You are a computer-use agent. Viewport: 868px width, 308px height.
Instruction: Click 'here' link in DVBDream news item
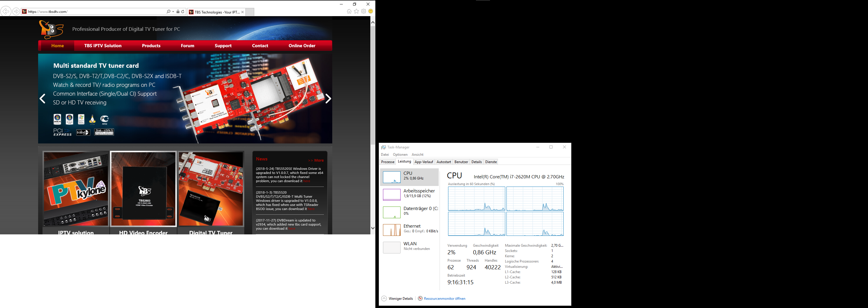[x=292, y=229]
